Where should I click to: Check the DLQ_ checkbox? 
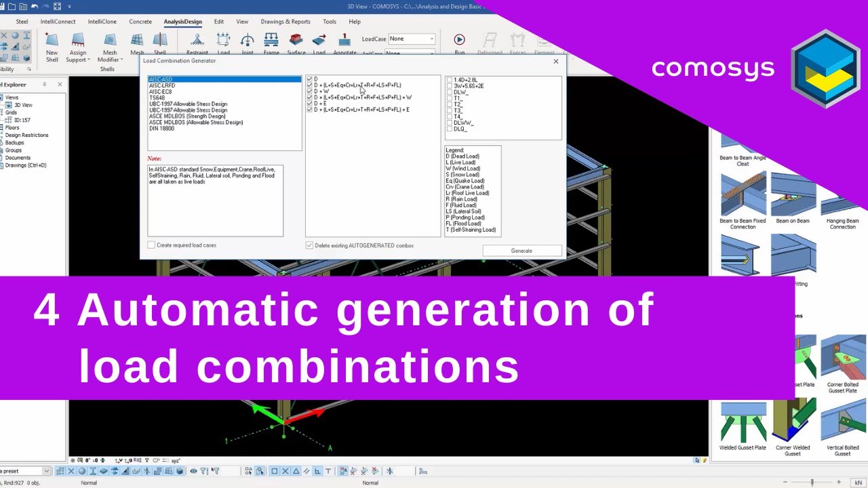(x=449, y=129)
